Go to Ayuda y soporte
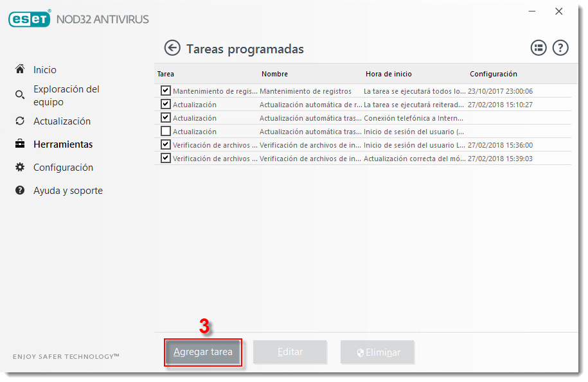This screenshot has height=382, width=588. 67,191
